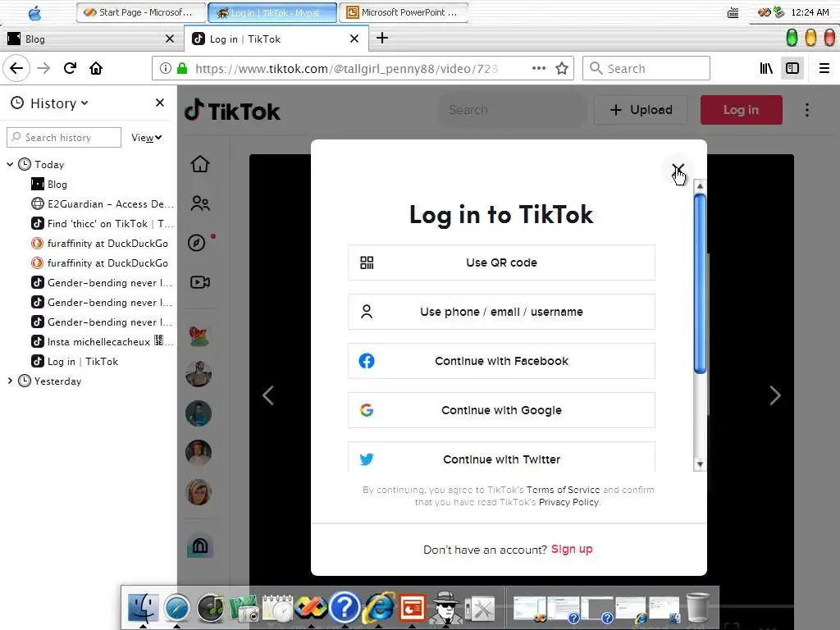The width and height of the screenshot is (840, 630).
Task: Bookmark this page with the star
Action: coord(561,69)
